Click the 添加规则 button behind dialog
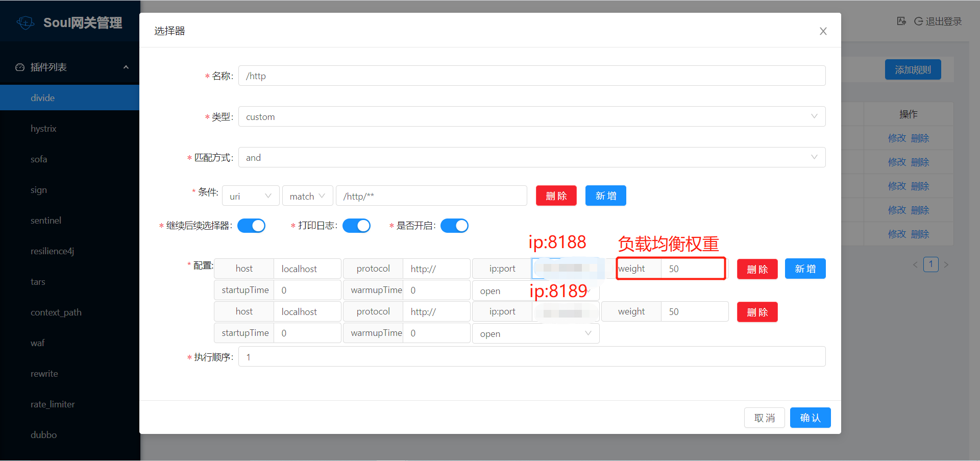The height and width of the screenshot is (461, 980). 913,69
